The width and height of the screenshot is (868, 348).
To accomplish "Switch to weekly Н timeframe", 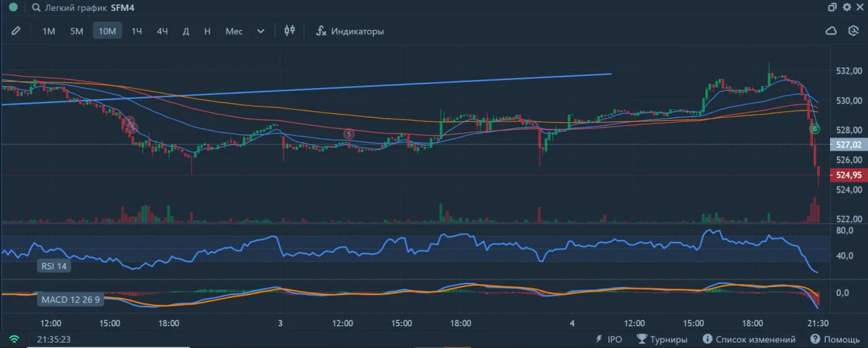I will pos(208,31).
